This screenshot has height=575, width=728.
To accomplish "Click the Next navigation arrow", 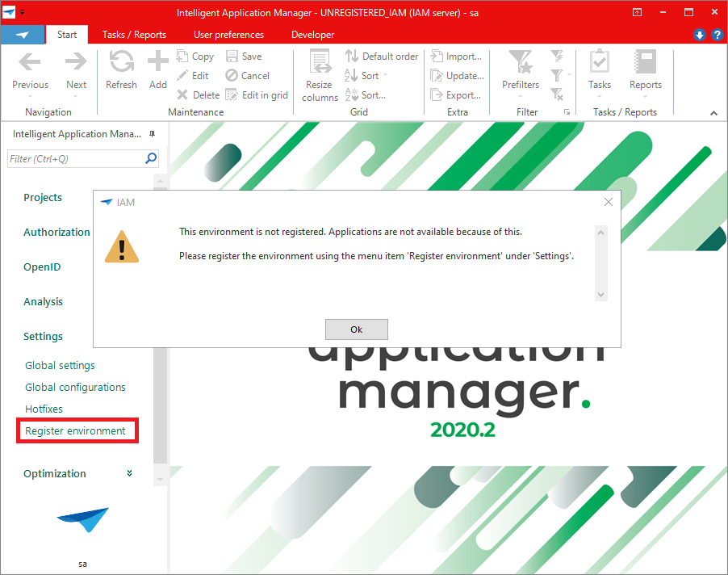I will tap(76, 61).
